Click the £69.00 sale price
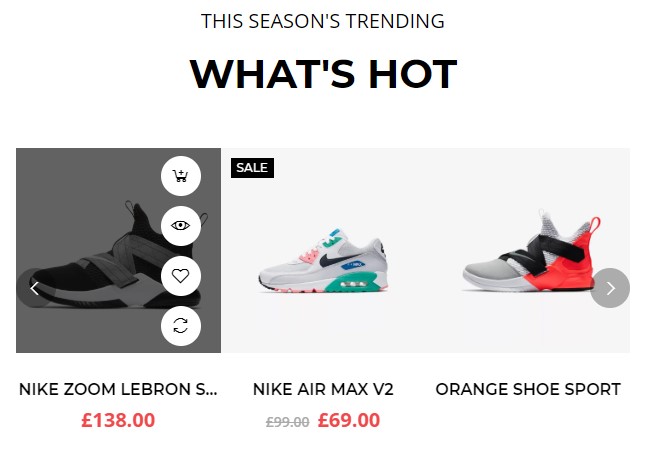647x467 pixels. 349,420
